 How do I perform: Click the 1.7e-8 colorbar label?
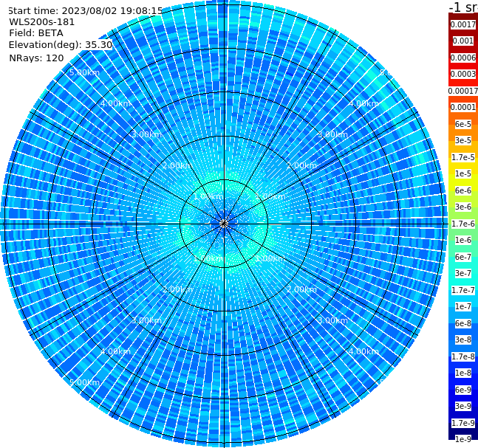point(463,356)
